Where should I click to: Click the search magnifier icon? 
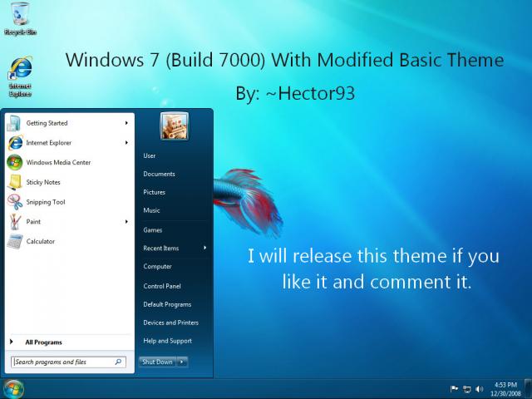click(x=118, y=362)
